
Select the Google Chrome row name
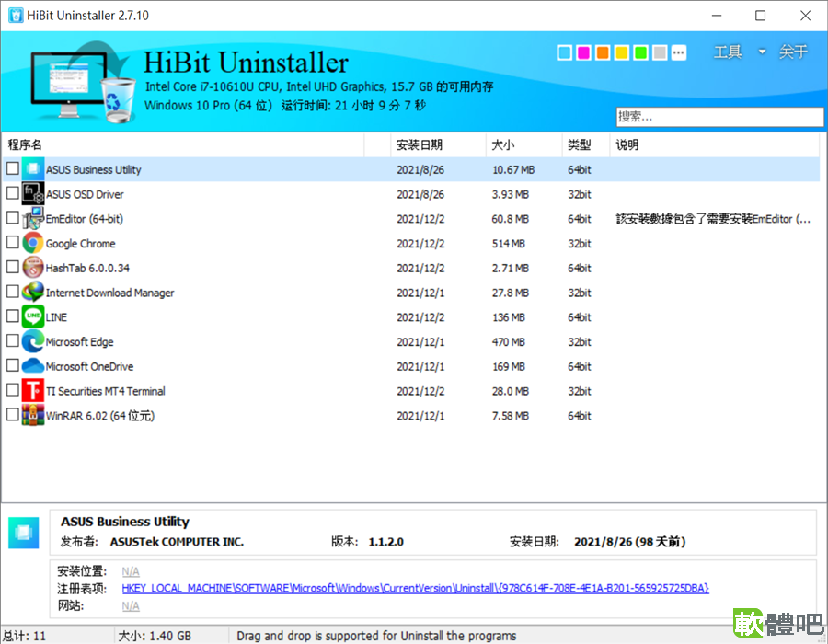[80, 244]
